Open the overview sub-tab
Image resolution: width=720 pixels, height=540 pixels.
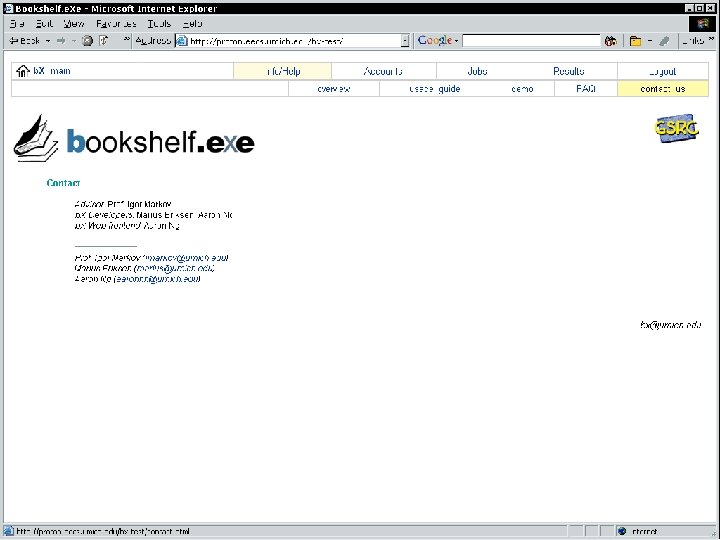(334, 89)
